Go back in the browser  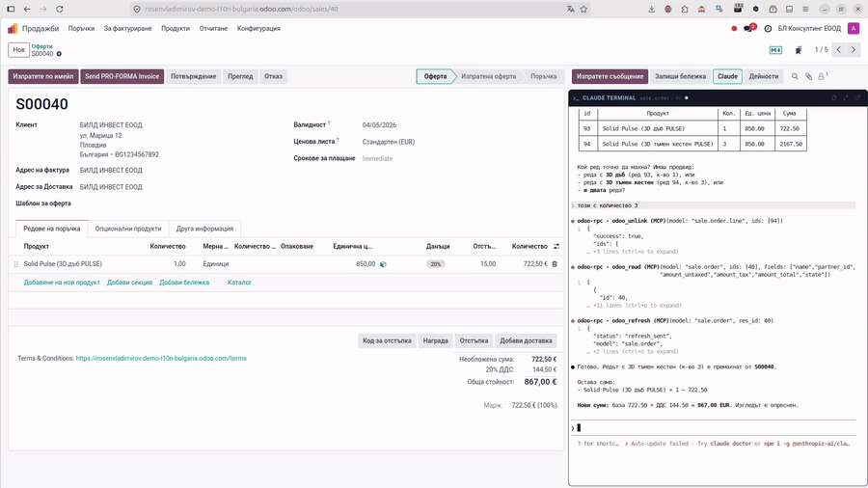[27, 9]
